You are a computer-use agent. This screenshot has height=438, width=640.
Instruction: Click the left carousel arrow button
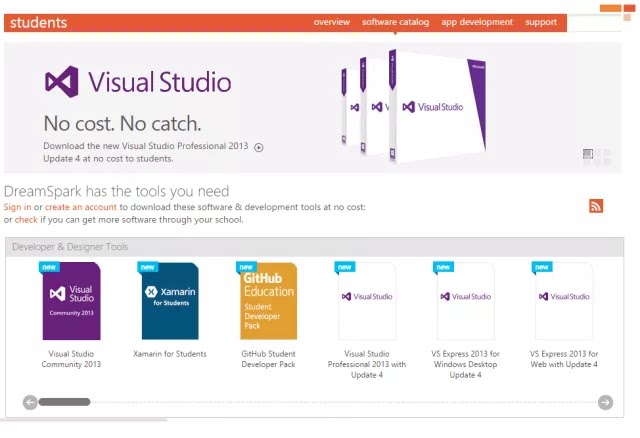click(x=30, y=402)
